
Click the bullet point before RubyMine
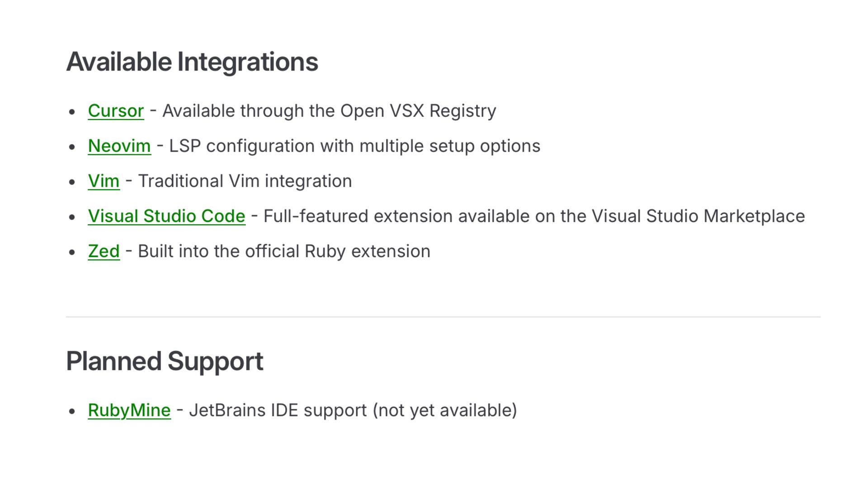[72, 411]
